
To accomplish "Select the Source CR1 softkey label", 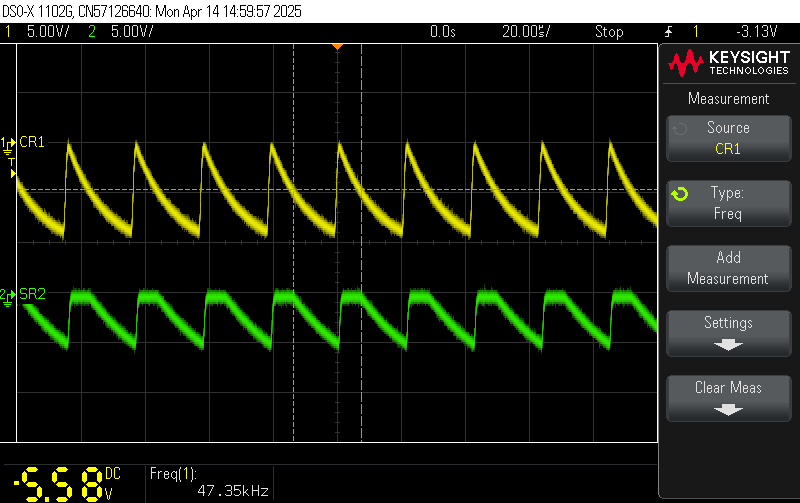I will tap(728, 137).
